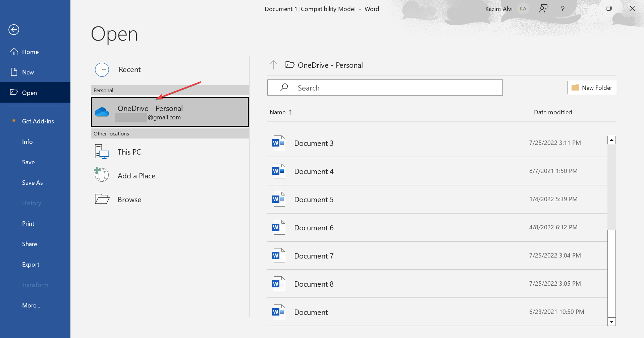Click the folder icon beside Browse

tap(102, 199)
